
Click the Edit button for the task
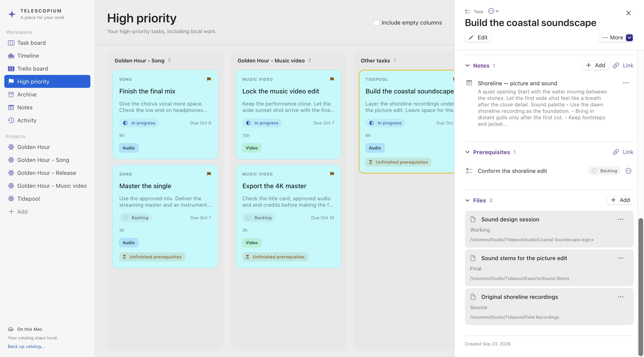478,37
